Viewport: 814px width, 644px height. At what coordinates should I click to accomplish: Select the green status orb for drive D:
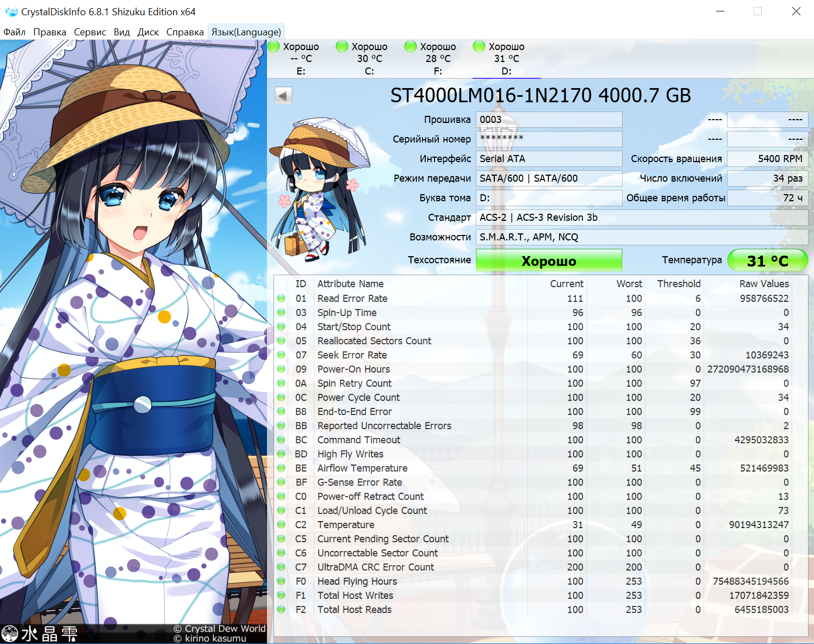point(479,47)
